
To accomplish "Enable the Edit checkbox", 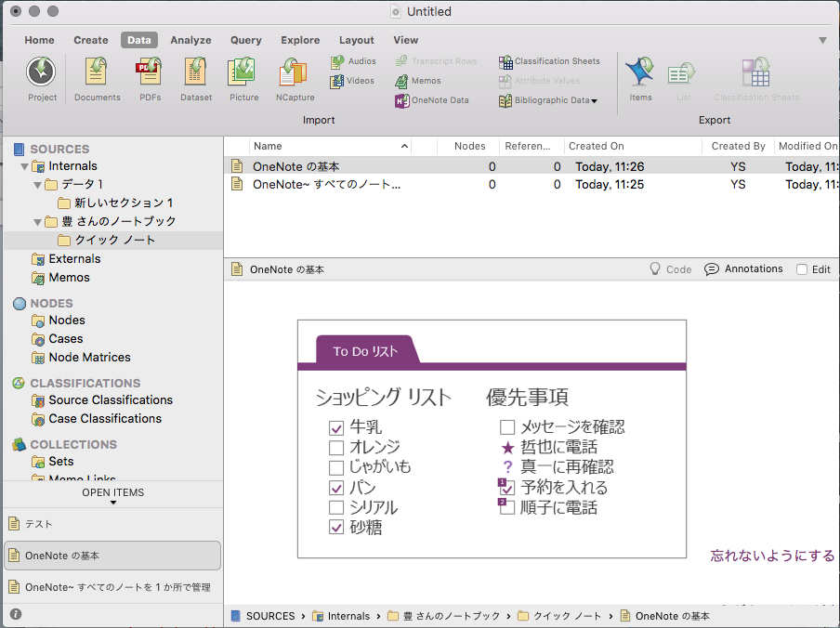I will point(801,269).
